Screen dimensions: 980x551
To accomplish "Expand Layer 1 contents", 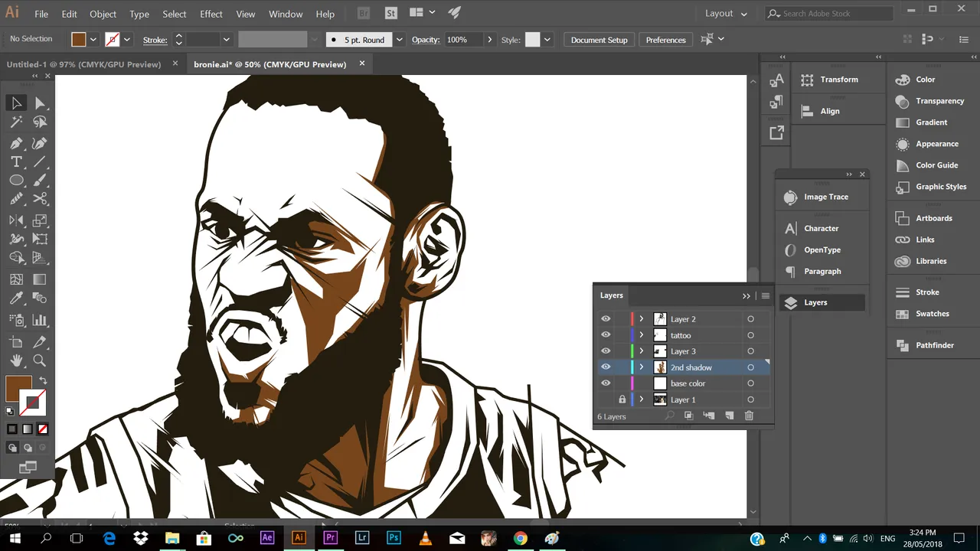I will pos(641,399).
